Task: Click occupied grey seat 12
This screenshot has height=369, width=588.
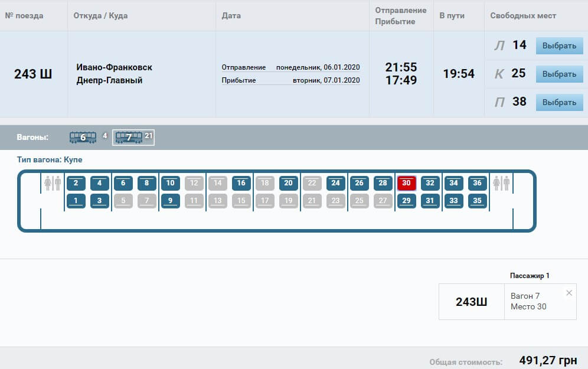Action: click(x=194, y=183)
